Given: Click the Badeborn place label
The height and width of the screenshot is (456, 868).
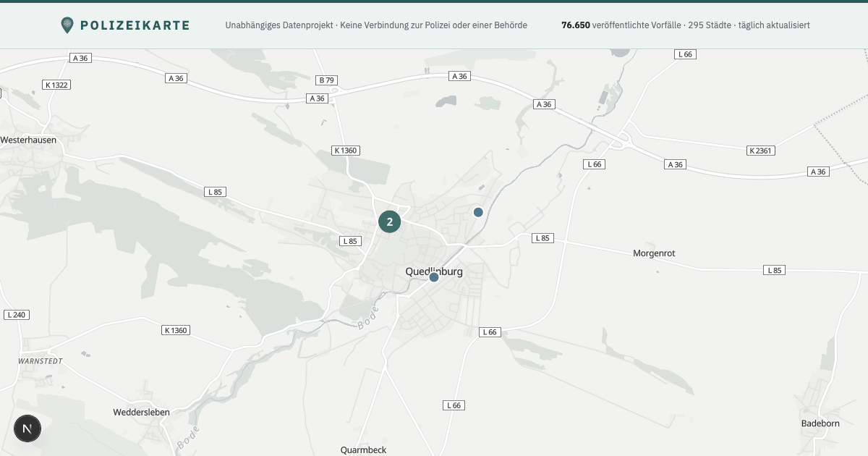Looking at the screenshot, I should point(820,423).
